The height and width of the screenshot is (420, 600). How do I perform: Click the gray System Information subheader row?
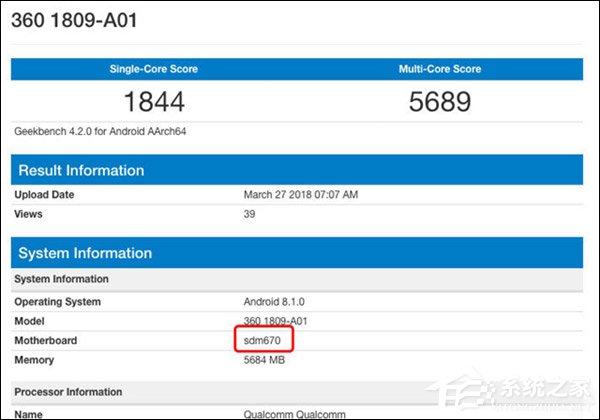(x=297, y=279)
